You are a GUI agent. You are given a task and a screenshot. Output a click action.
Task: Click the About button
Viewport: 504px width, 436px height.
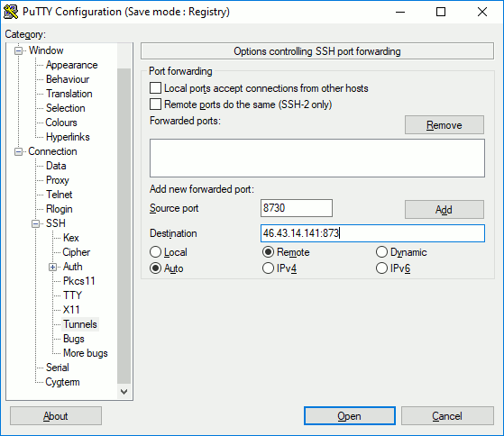[56, 416]
